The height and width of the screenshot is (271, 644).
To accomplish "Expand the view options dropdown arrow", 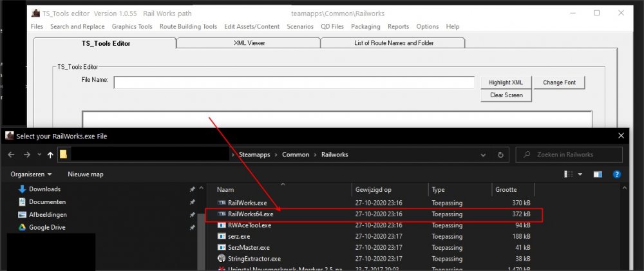I will pos(580,174).
